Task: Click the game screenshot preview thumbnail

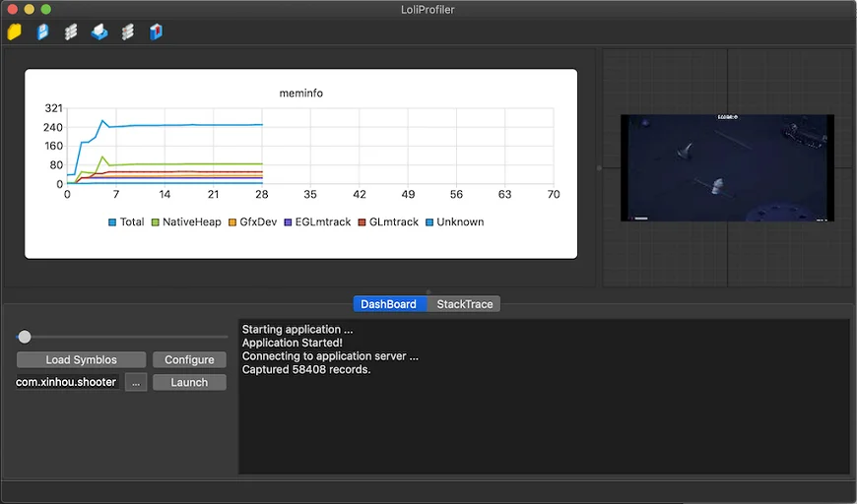Action: click(x=728, y=167)
